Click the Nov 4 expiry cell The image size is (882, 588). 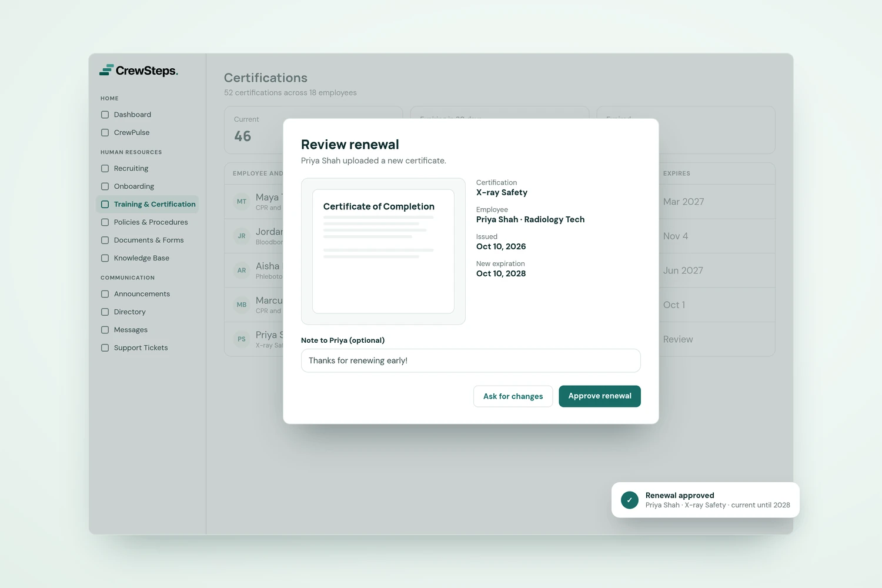[676, 236]
